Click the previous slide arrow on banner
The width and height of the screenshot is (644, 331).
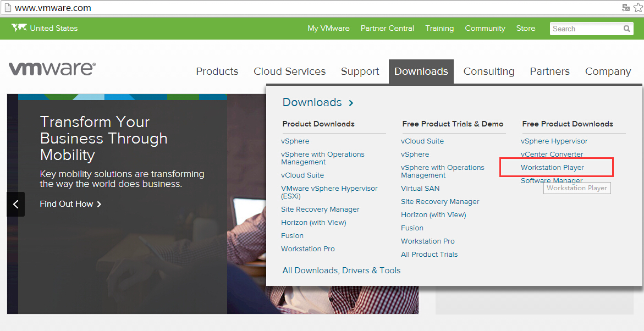[15, 204]
